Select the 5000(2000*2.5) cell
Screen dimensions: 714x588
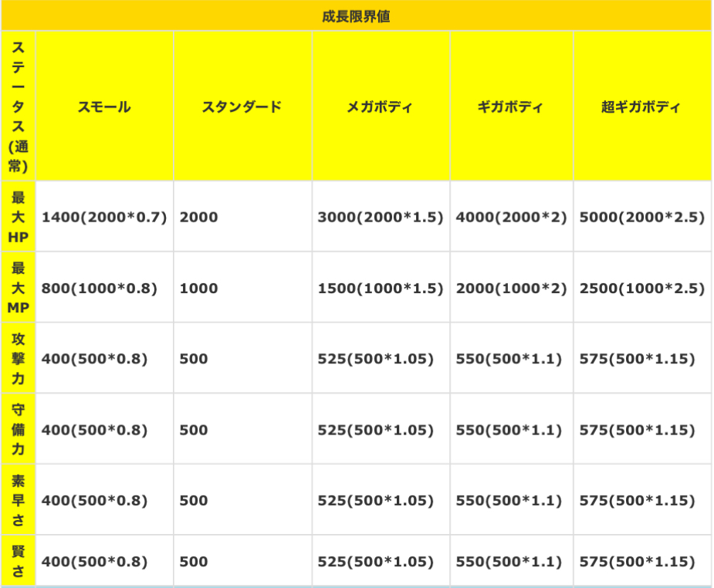[641, 218]
